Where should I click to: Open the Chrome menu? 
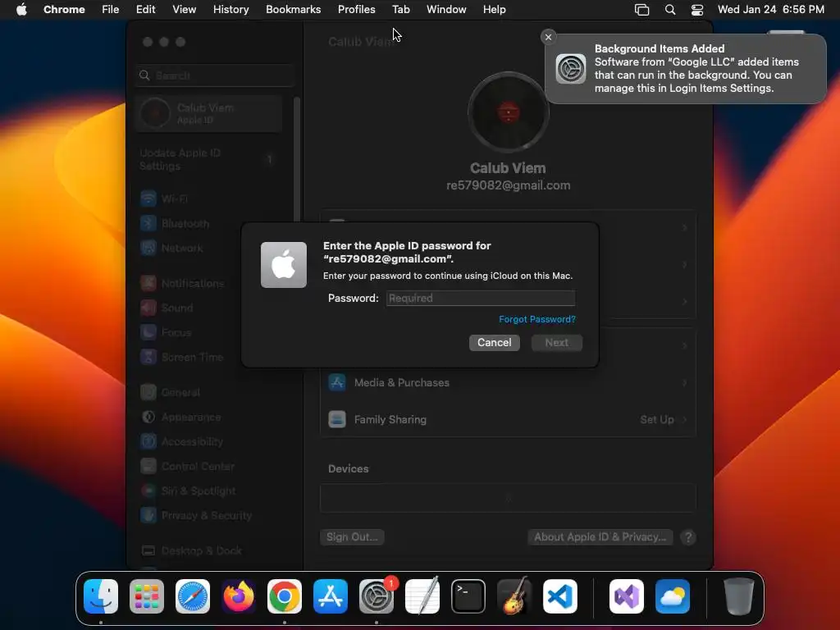(64, 9)
